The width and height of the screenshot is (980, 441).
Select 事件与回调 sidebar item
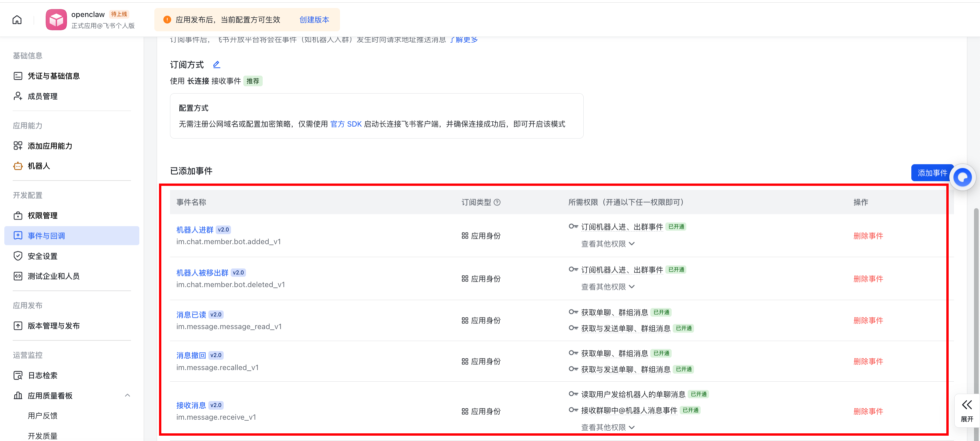[72, 236]
